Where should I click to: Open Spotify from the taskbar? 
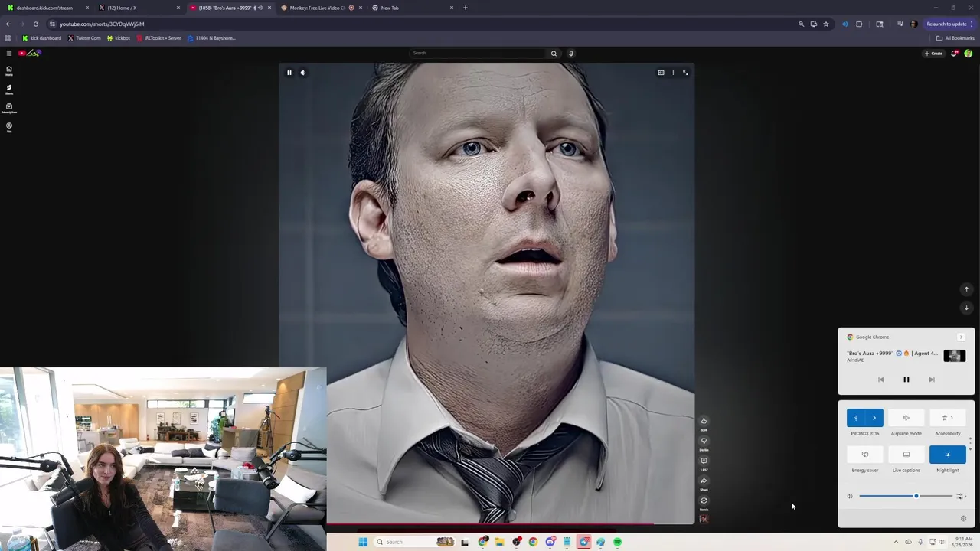pos(617,542)
